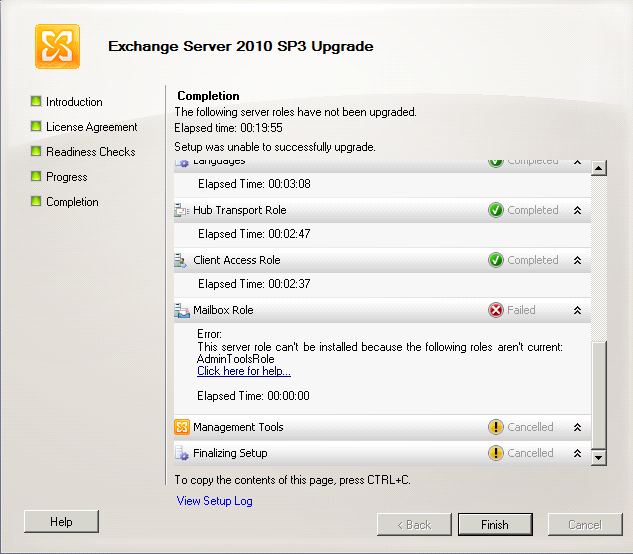Click the Finish button
This screenshot has width=633, height=554.
coord(495,525)
